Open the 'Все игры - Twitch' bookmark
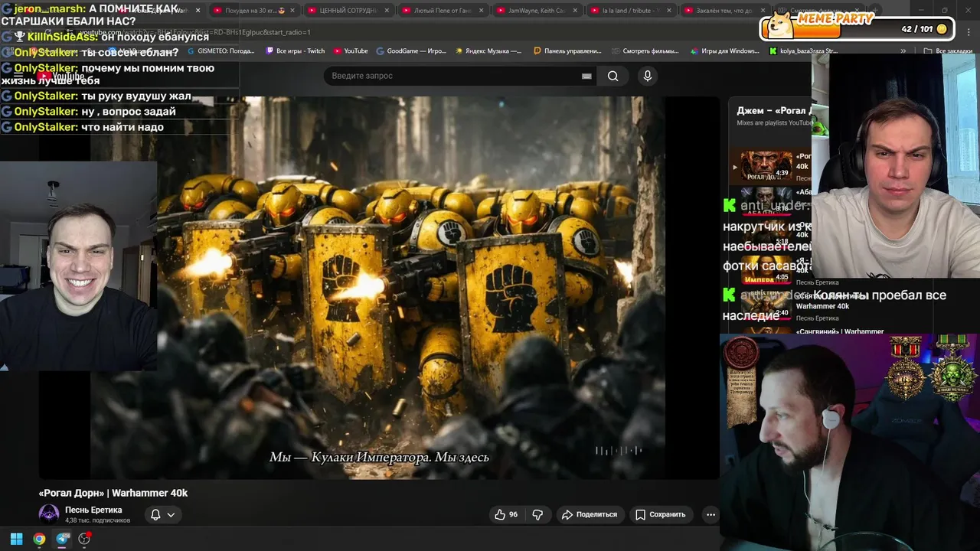 tap(296, 51)
